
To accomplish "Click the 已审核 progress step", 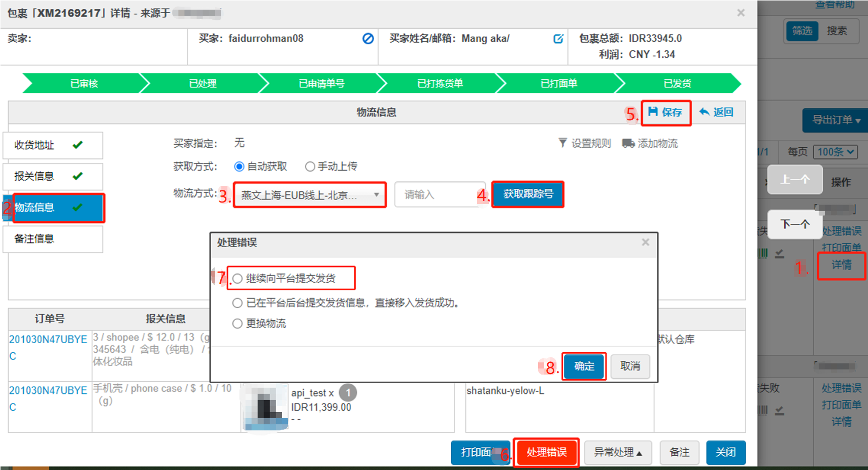I will [x=84, y=83].
